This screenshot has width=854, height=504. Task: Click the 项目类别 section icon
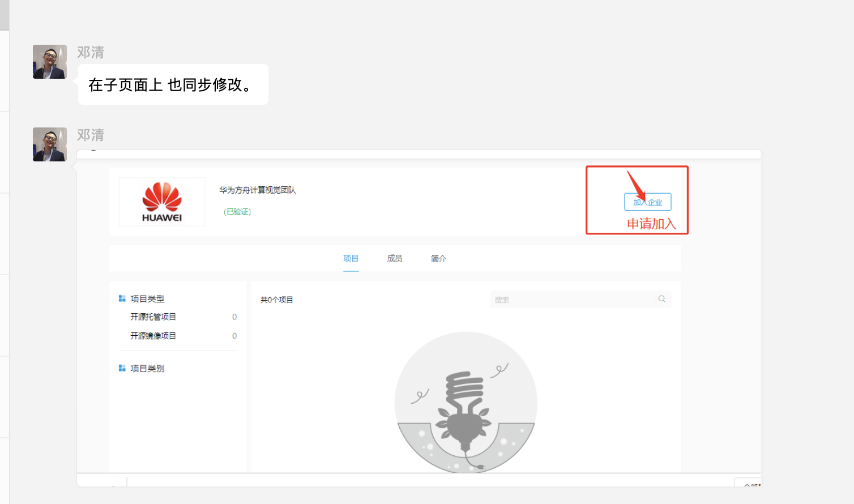point(122,368)
